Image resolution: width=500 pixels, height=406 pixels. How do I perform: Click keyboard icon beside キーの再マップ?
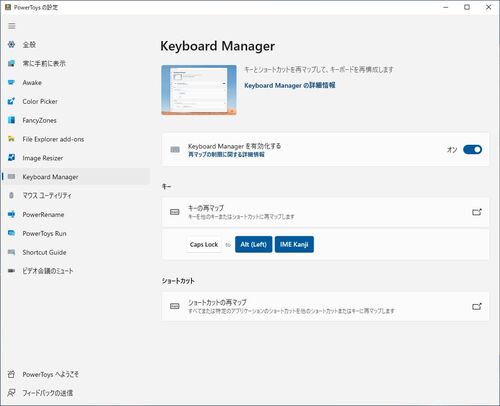(175, 212)
